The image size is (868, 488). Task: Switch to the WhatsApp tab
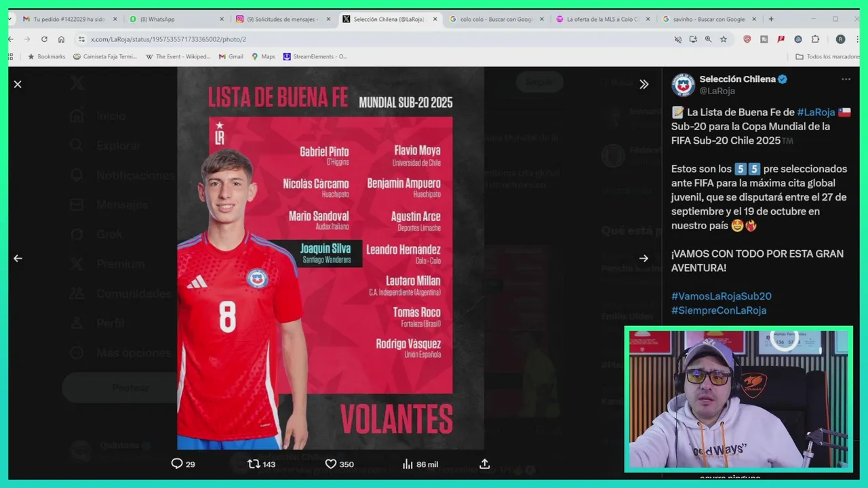(178, 19)
